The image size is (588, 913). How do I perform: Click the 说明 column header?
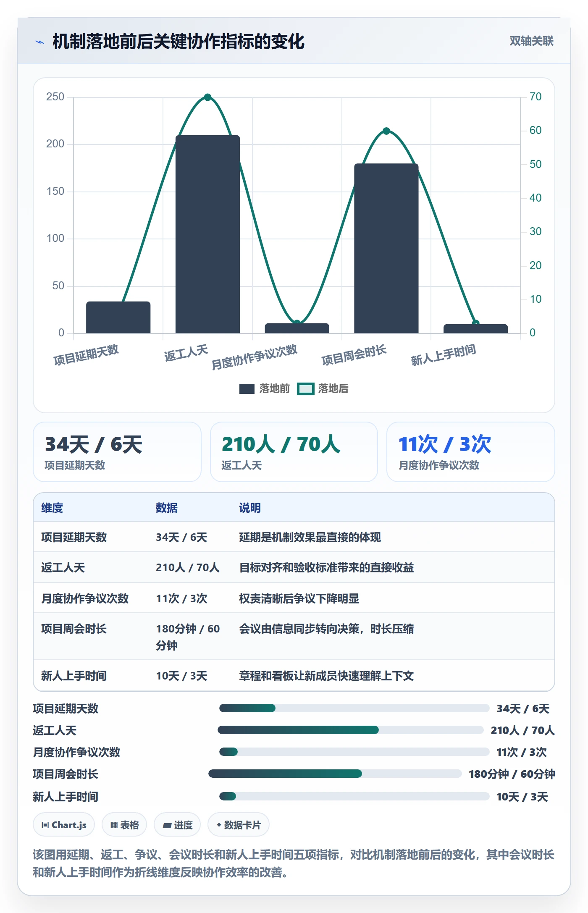coord(250,508)
